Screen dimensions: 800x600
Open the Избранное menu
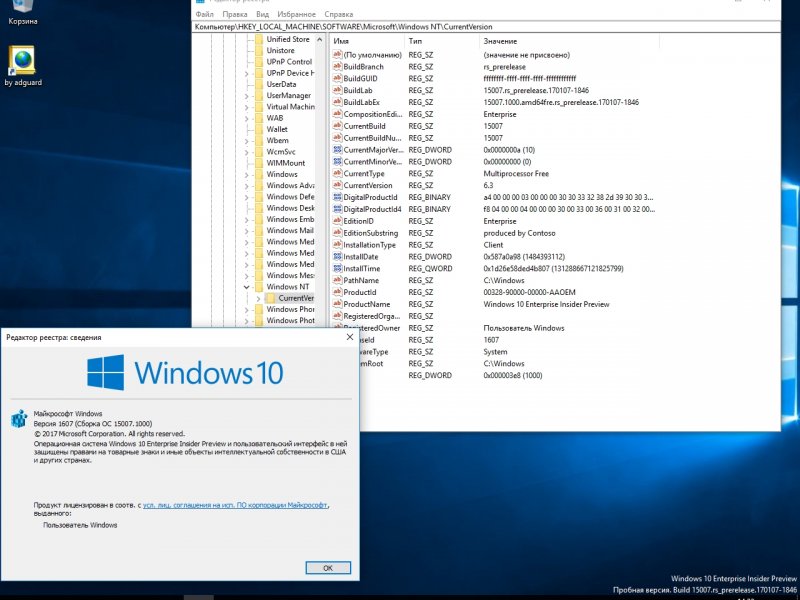pyautogui.click(x=296, y=14)
